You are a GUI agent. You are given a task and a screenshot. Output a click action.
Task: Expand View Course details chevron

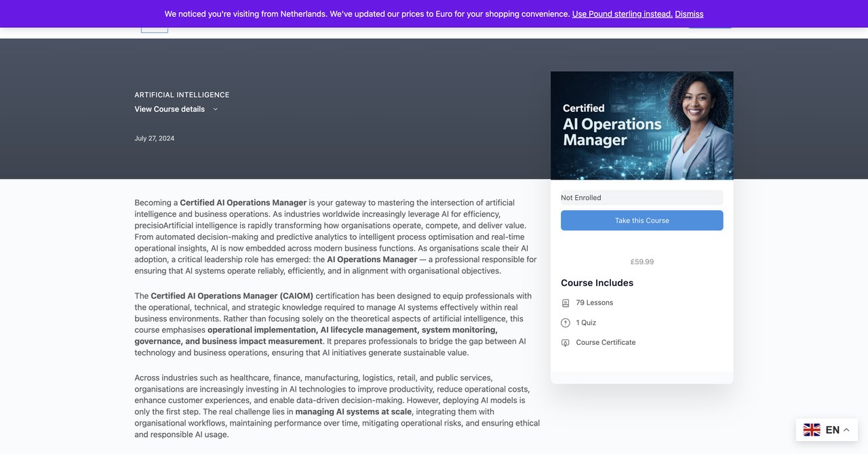(216, 109)
